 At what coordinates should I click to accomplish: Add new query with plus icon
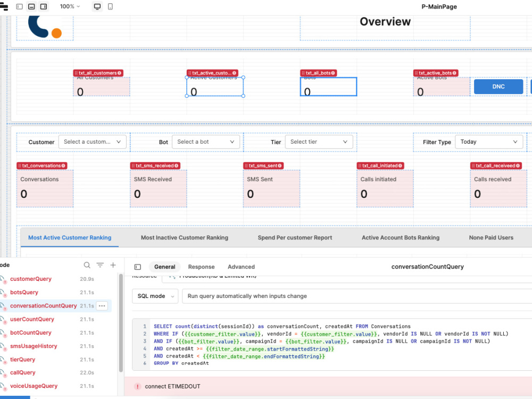point(113,265)
